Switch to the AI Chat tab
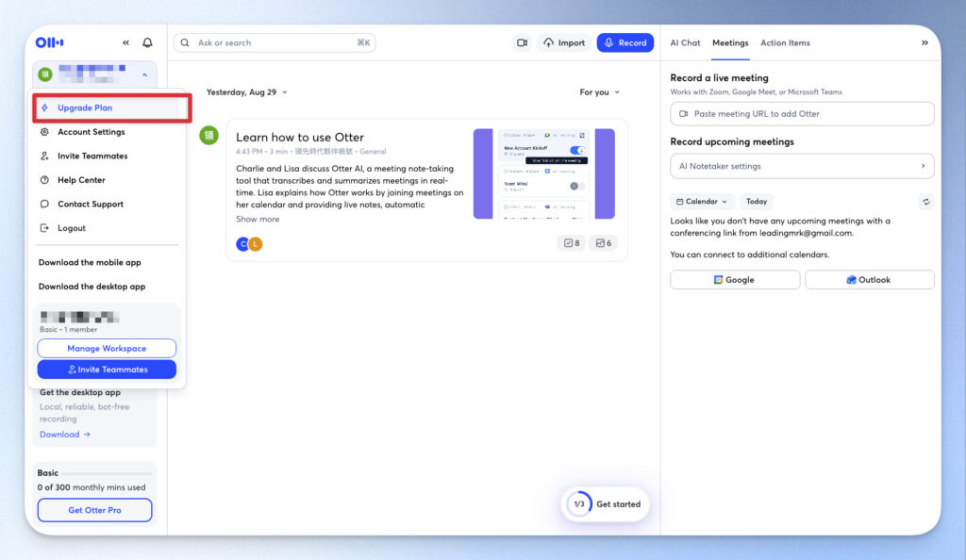The image size is (966, 560). [x=685, y=43]
